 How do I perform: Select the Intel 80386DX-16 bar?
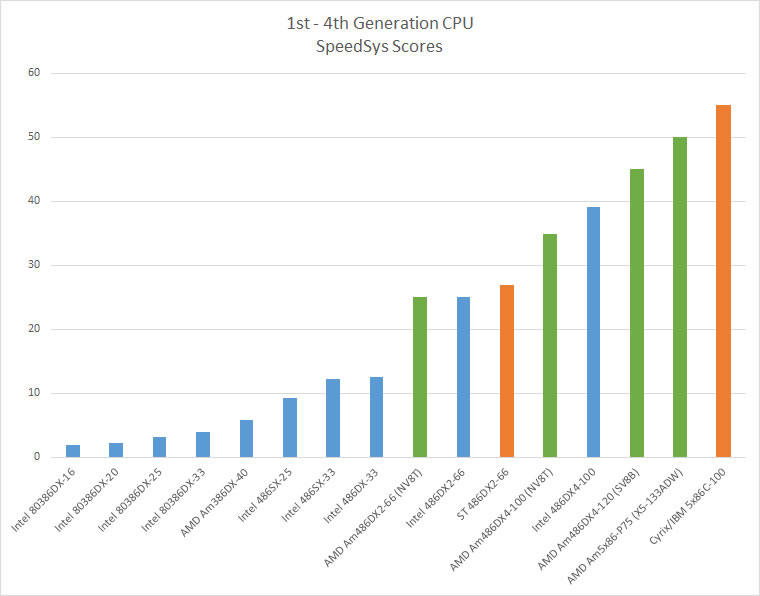73,451
